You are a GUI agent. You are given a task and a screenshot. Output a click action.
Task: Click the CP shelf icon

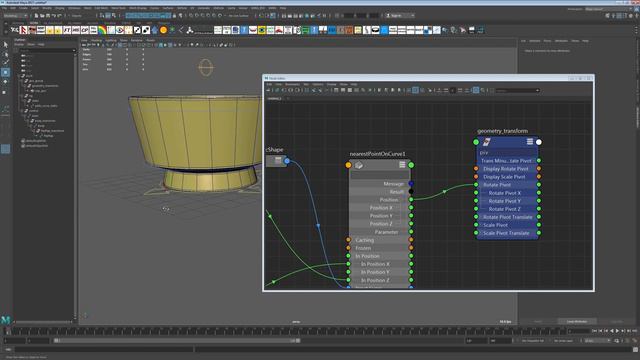click(x=84, y=30)
